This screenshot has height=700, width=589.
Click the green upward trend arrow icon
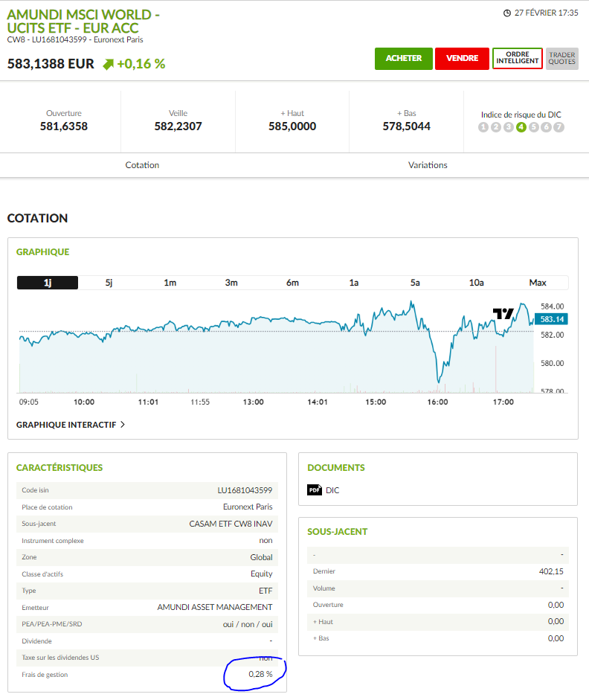point(108,65)
